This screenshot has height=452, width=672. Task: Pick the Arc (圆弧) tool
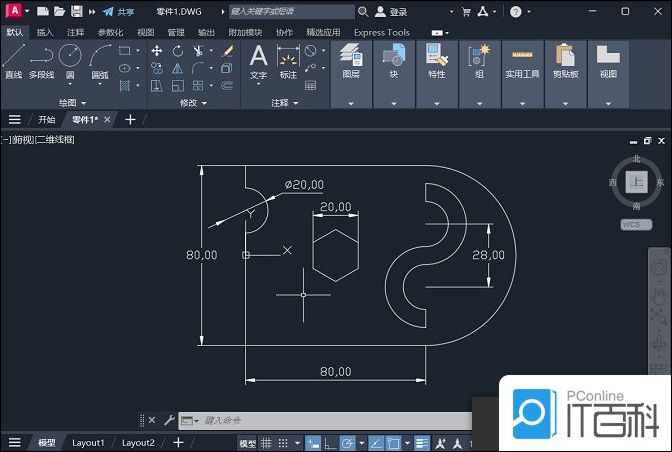click(100, 61)
